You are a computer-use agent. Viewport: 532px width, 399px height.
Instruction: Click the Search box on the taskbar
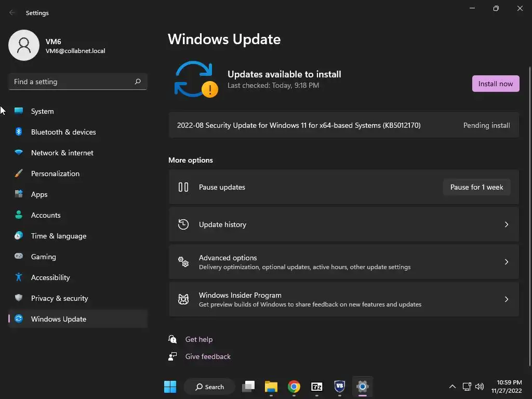coord(209,387)
